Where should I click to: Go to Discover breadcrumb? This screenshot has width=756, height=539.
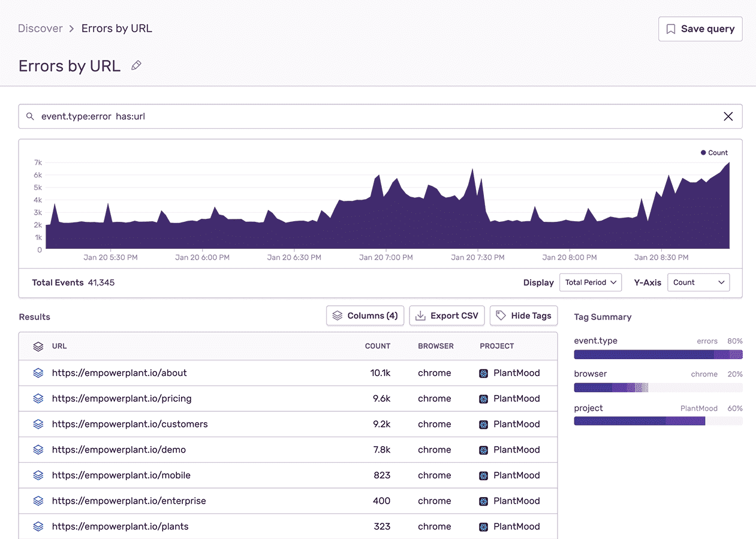click(x=40, y=28)
